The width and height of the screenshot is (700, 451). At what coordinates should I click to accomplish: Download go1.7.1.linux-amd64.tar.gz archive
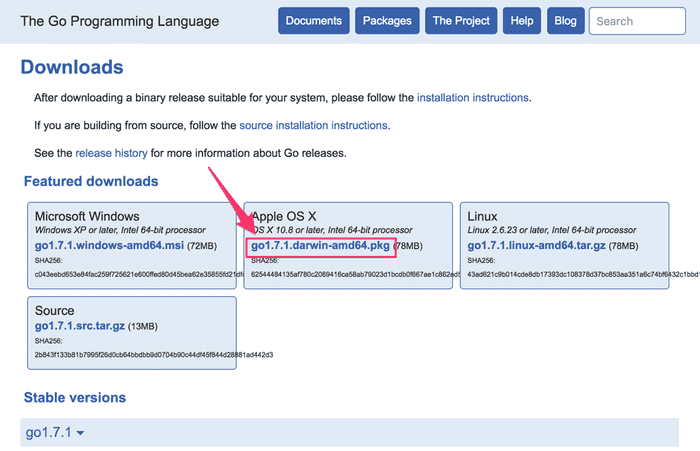(x=529, y=245)
